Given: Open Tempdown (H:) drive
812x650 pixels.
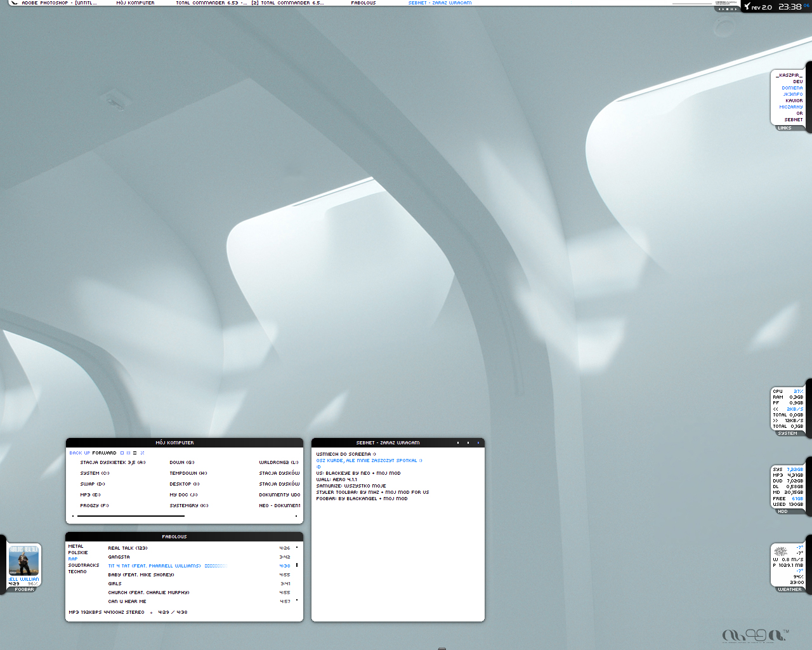Looking at the screenshot, I should pyautogui.click(x=188, y=474).
